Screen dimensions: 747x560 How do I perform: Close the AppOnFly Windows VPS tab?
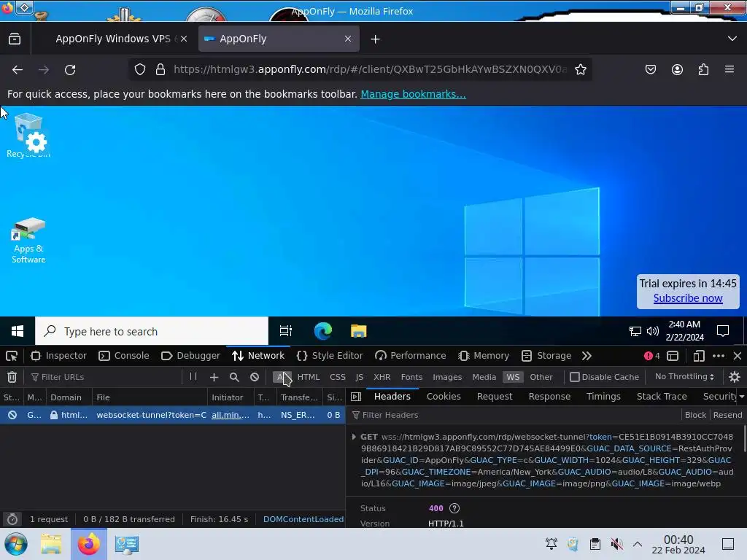[184, 39]
